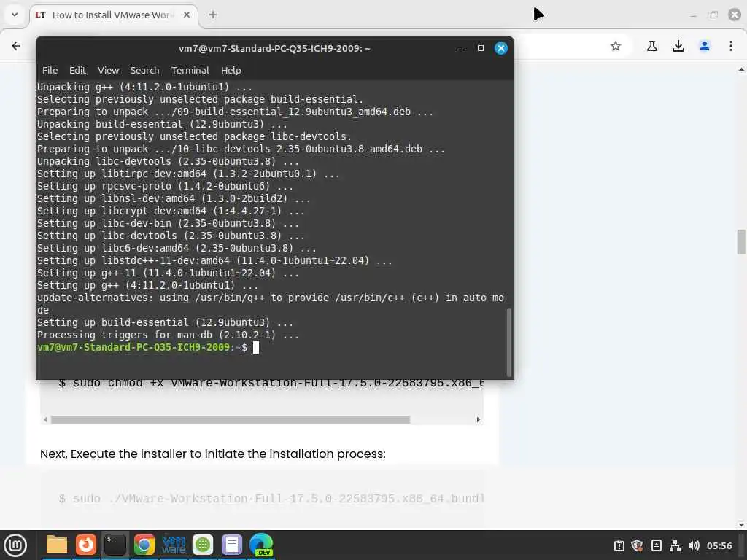
Task: Open the clipboard-style tray icon
Action: pos(656,545)
